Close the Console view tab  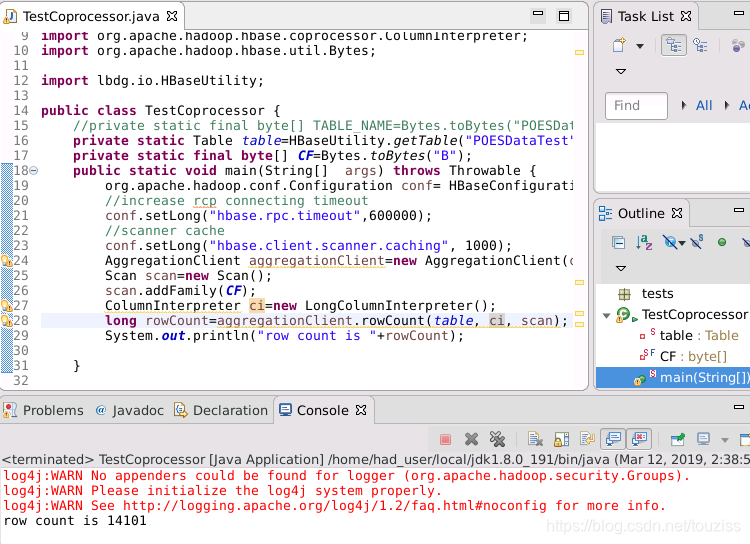coord(361,410)
